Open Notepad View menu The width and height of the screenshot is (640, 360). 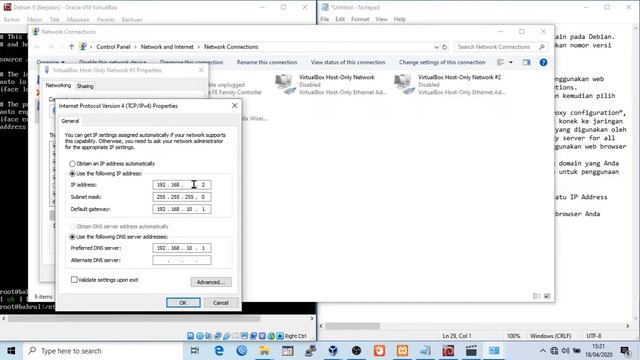[381, 19]
